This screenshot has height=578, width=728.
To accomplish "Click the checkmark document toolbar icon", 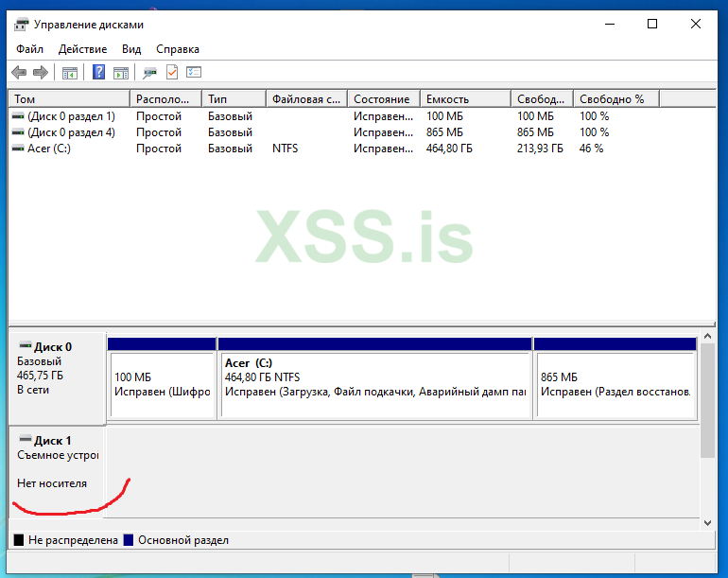I will tap(172, 73).
